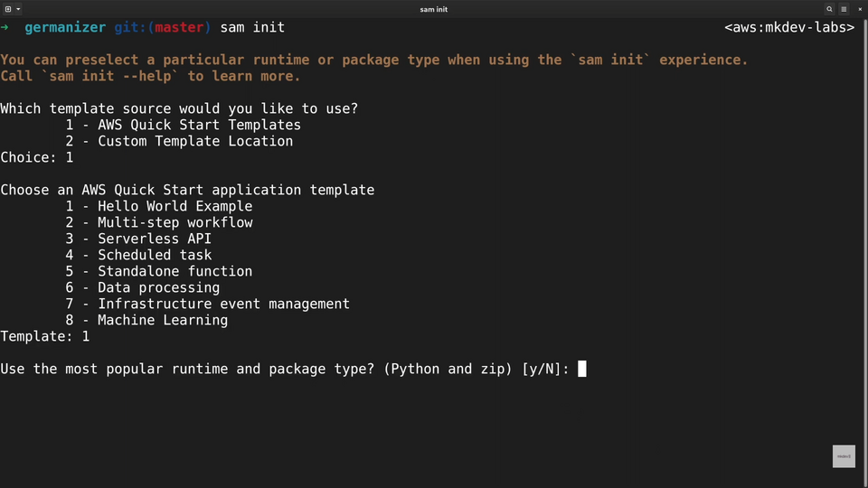The height and width of the screenshot is (488, 868).
Task: Click the 'master' branch name in prompt
Action: click(x=179, y=28)
